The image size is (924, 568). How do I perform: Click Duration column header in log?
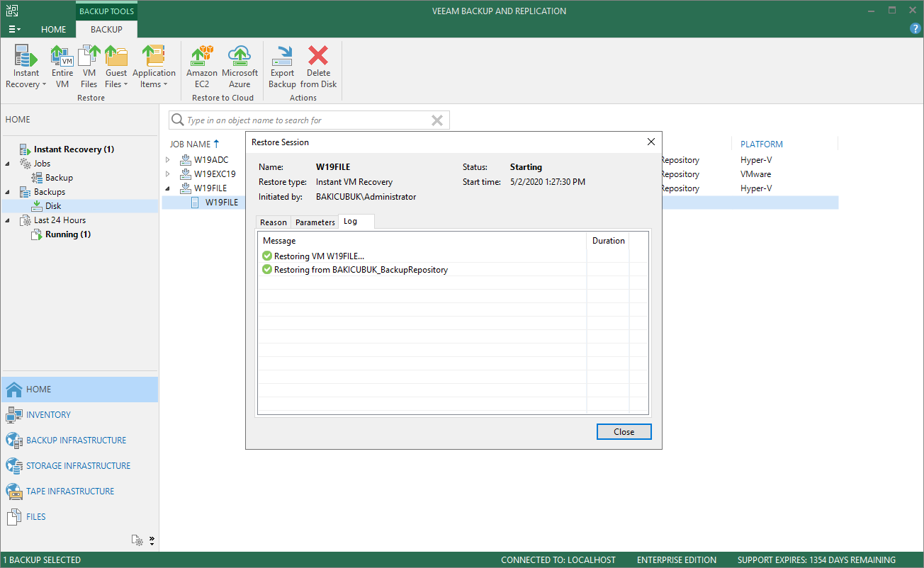point(609,241)
